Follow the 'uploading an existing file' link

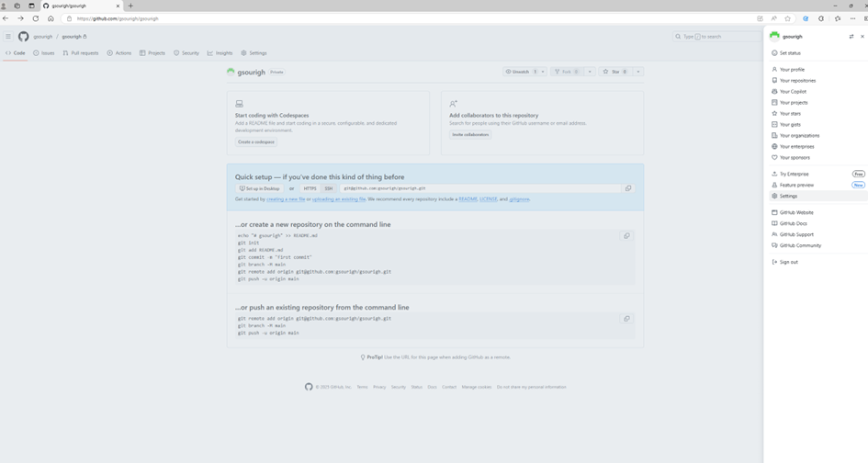click(339, 199)
